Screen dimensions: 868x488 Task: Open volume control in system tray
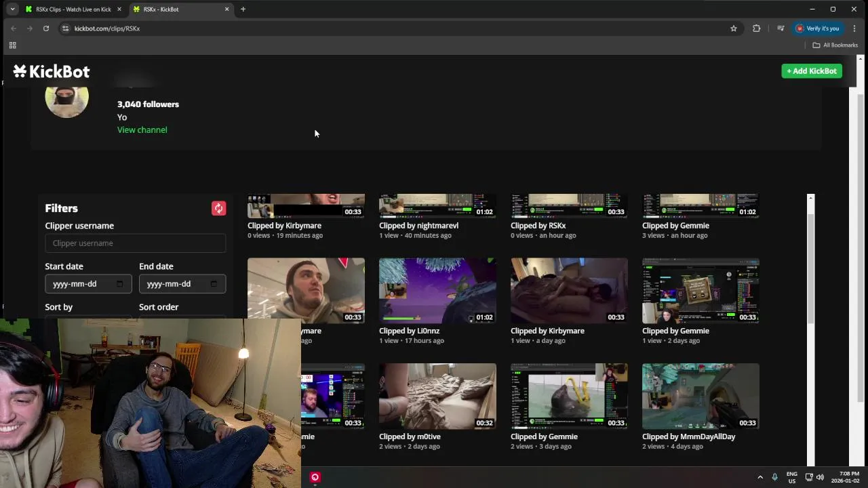point(820,477)
